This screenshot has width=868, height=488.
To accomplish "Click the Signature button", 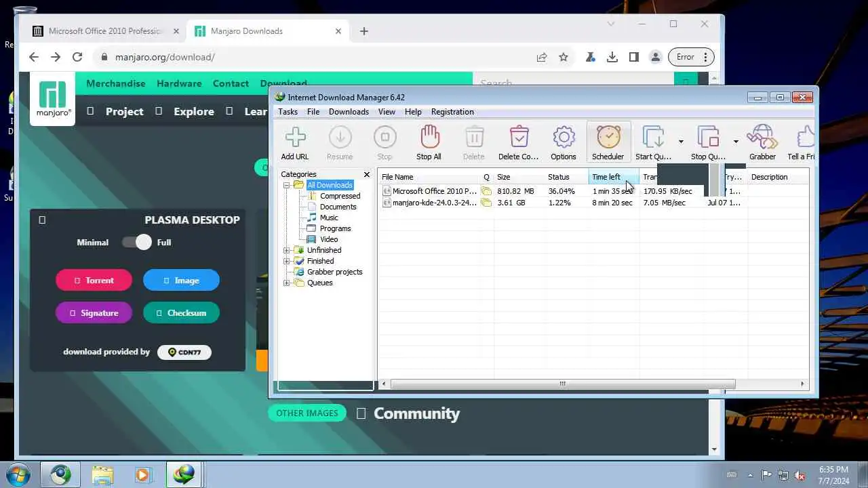I will tap(94, 312).
